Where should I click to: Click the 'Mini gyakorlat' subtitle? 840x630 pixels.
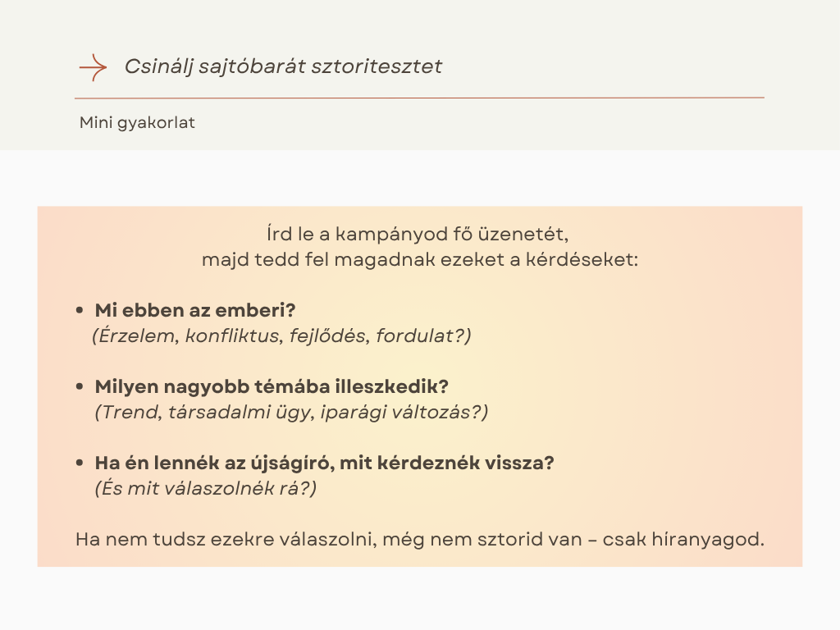[137, 123]
